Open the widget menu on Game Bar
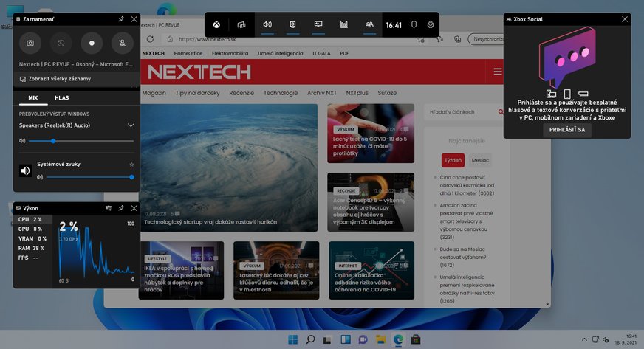Image resolution: width=644 pixels, height=349 pixels. coord(241,24)
